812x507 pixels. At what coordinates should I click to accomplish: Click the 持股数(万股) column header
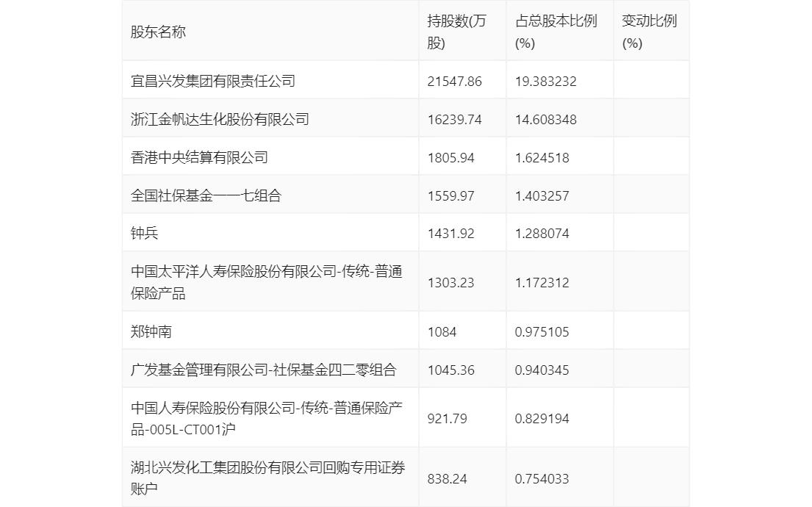pos(456,32)
